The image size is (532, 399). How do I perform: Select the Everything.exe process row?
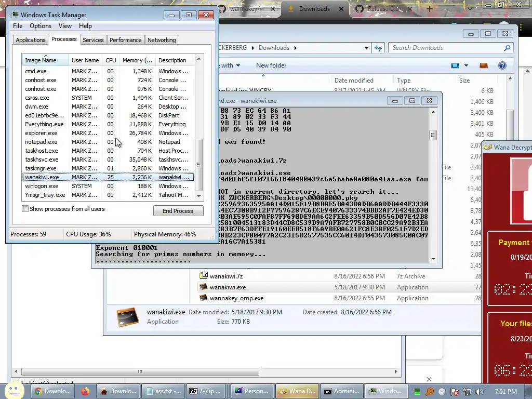pyautogui.click(x=108, y=124)
